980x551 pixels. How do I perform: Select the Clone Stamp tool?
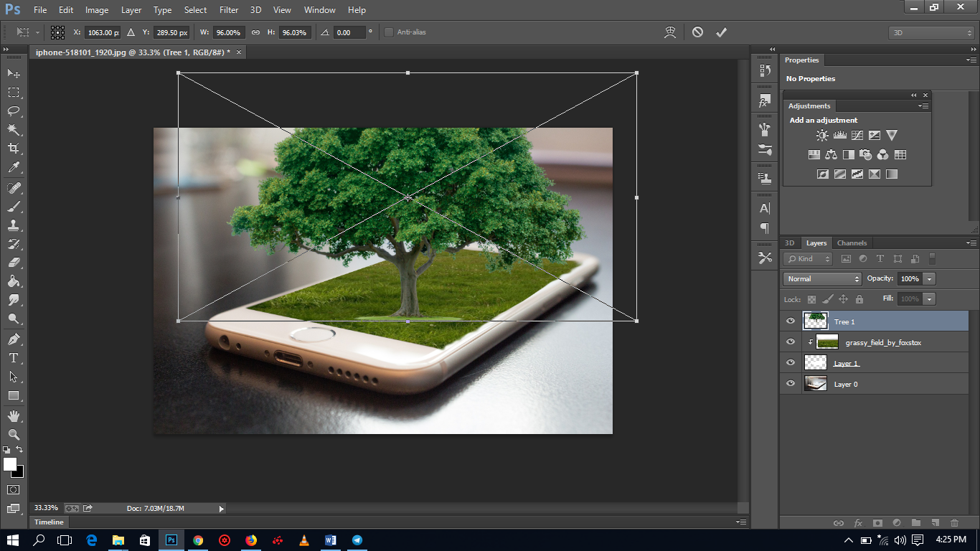click(14, 225)
